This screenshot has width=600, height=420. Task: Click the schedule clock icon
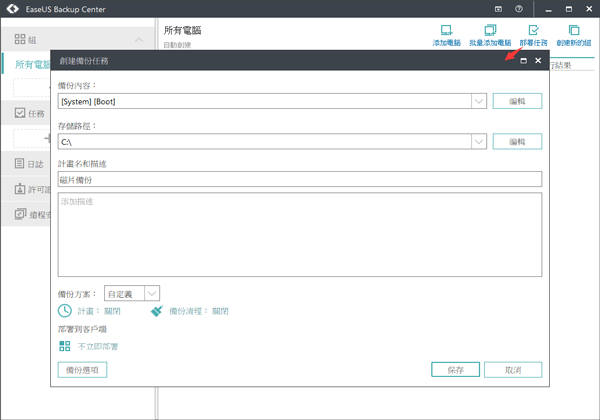65,311
